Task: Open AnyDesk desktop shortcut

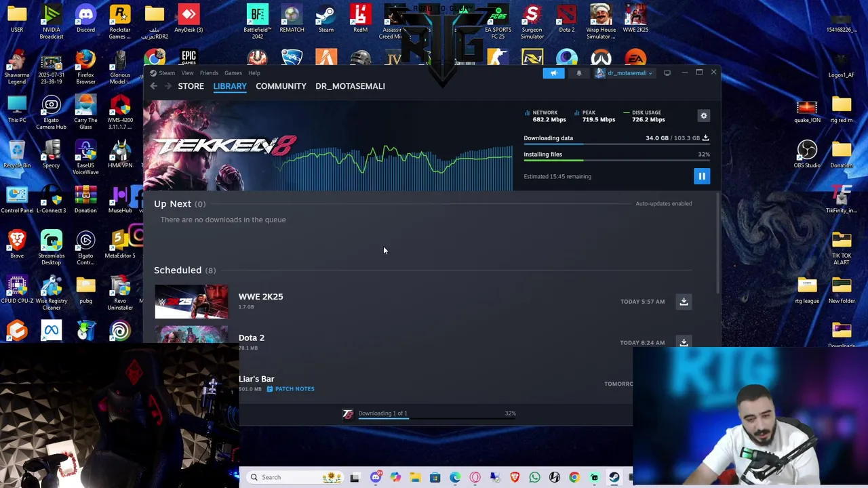Action: [x=189, y=19]
